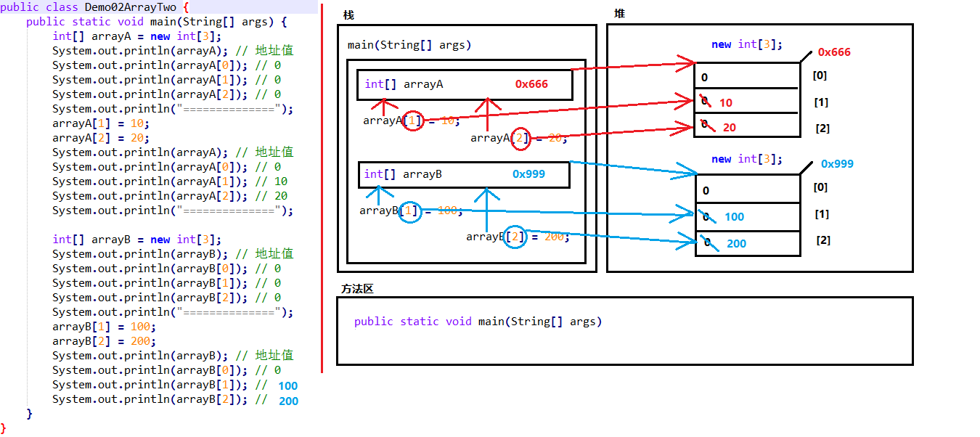Screen dimensions: 980x437
Task: Click the public static void main signature in method area
Action: (x=479, y=321)
